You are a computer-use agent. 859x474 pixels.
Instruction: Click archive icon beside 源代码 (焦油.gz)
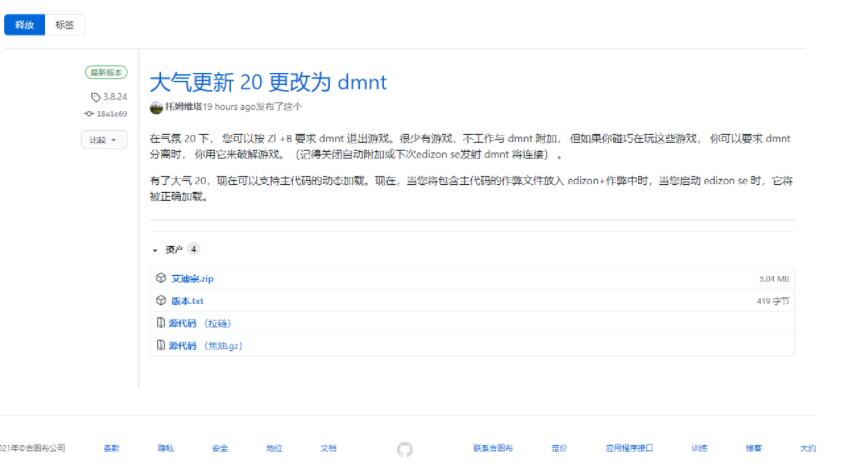161,345
